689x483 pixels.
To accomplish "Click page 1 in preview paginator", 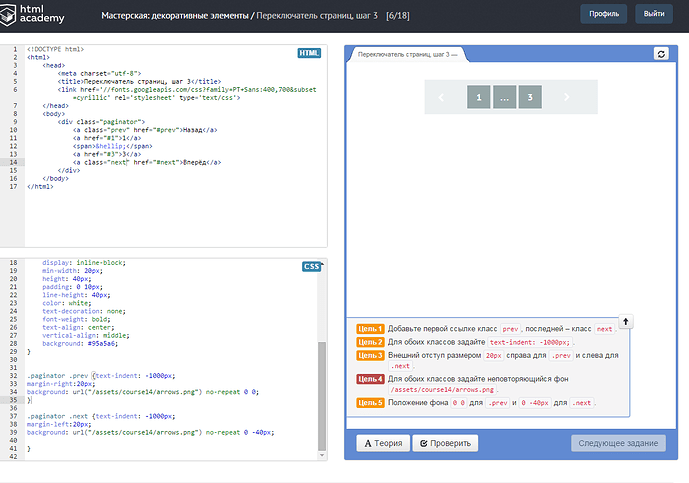I will coord(479,97).
